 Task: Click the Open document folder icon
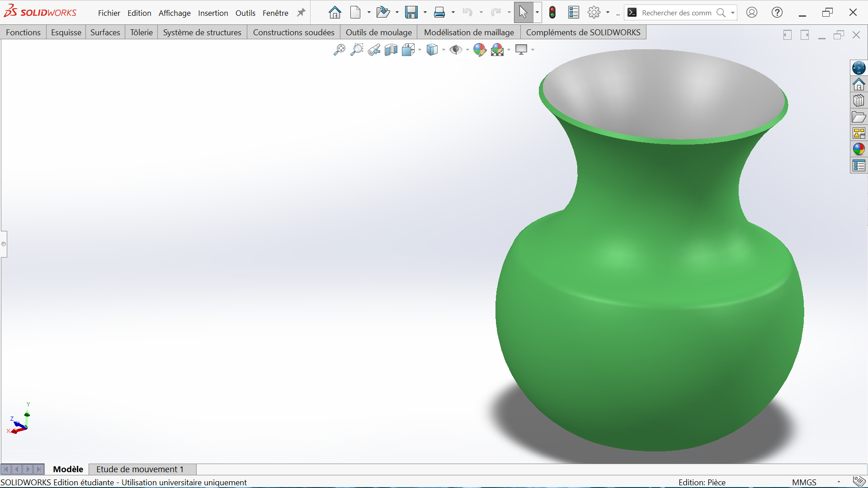point(383,13)
